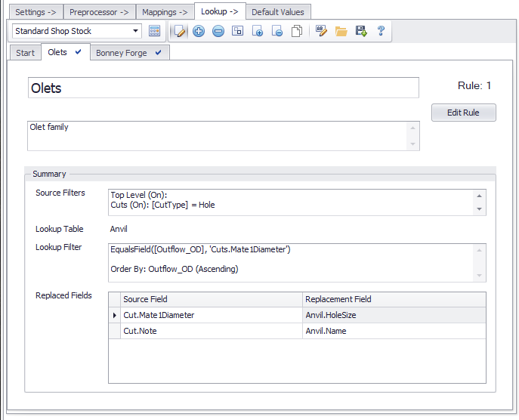Click the Anvil lookup table value

click(119, 229)
